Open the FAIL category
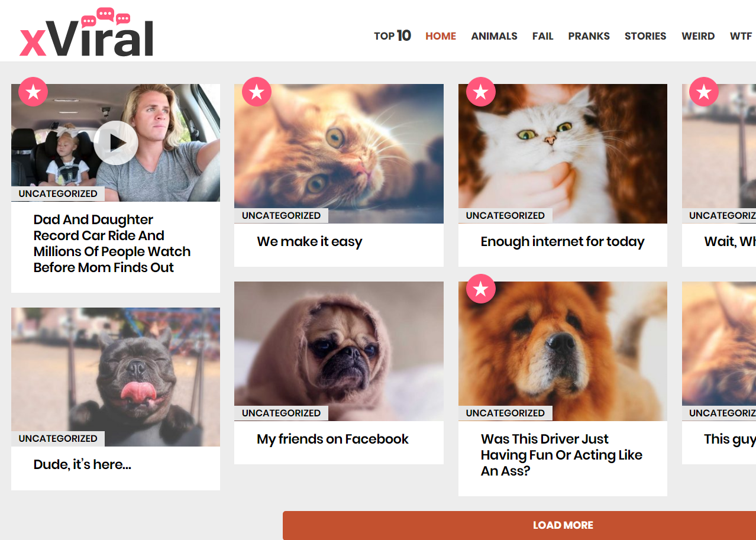The height and width of the screenshot is (540, 756). coord(542,36)
